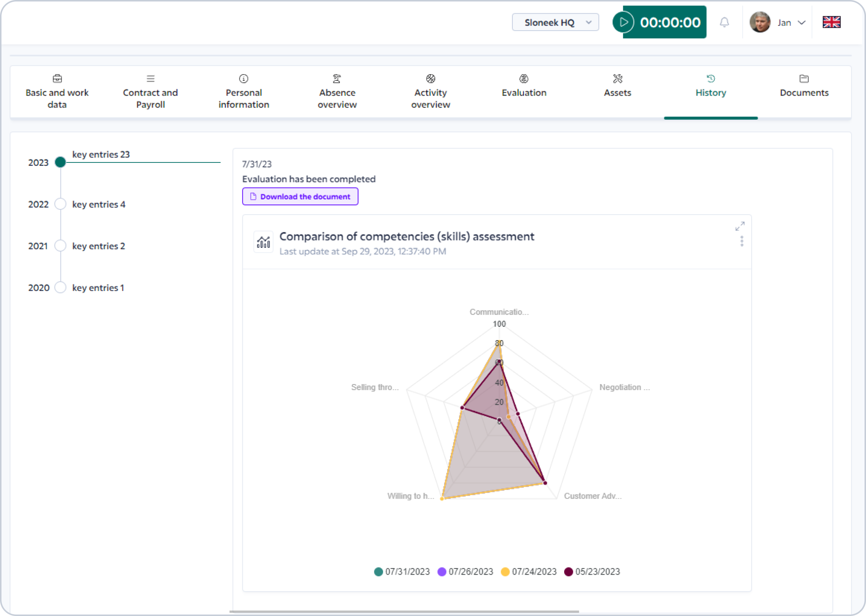Screen dimensions: 866x616
Task: Click the chart bar icon beside Comparison title
Action: click(263, 242)
